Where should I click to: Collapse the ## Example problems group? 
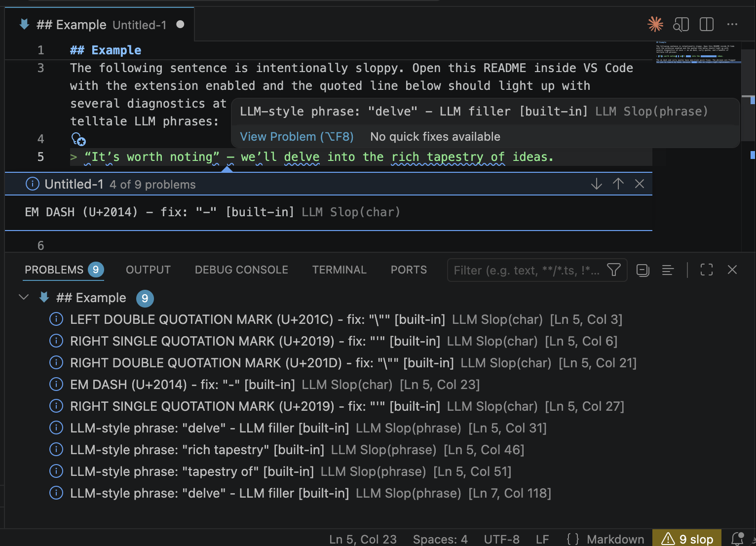(23, 298)
